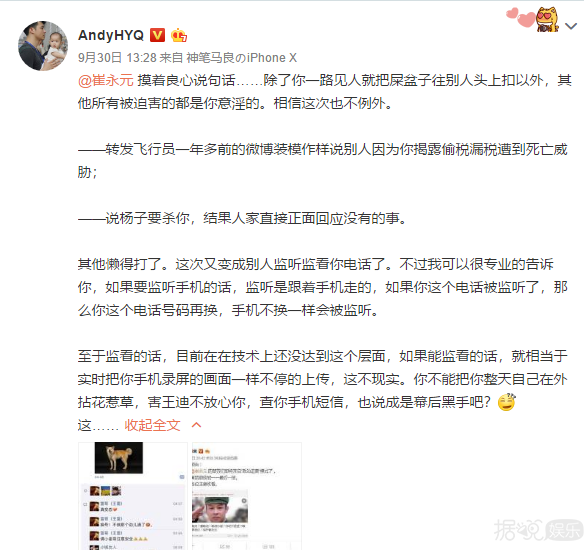The height and width of the screenshot is (550, 584).
Task: Click the first chat message avatar in thumbnail
Action: (x=94, y=506)
